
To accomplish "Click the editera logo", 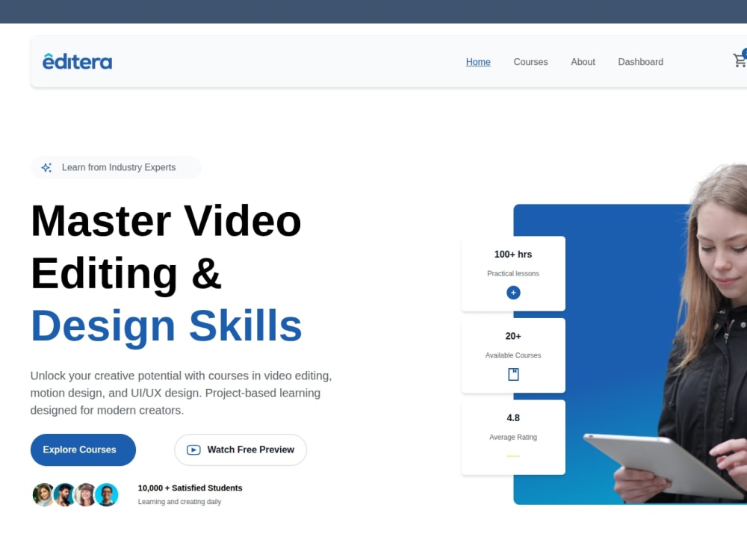I will [x=77, y=61].
